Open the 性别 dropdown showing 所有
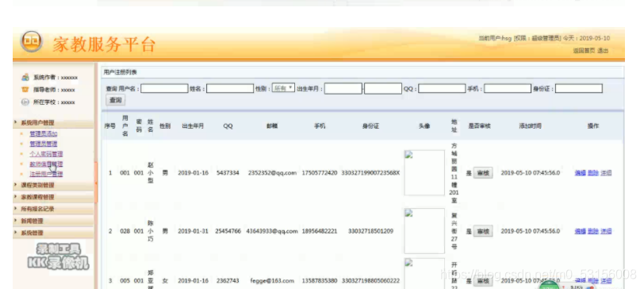Image resolution: width=644 pixels, height=289 pixels. coord(283,88)
